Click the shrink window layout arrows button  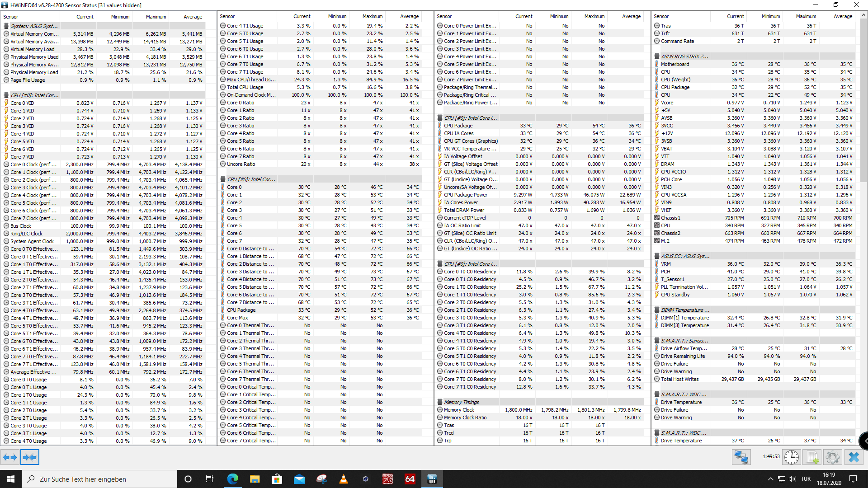pos(29,457)
